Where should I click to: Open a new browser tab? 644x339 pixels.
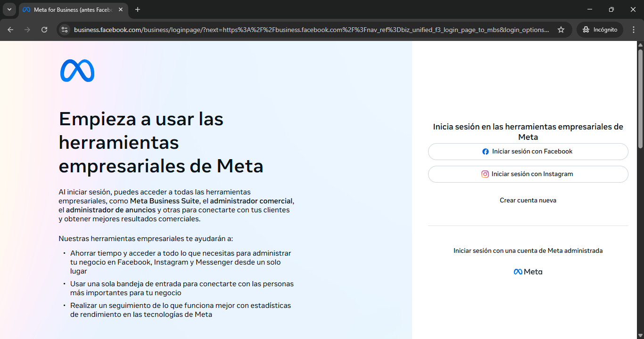coord(138,9)
